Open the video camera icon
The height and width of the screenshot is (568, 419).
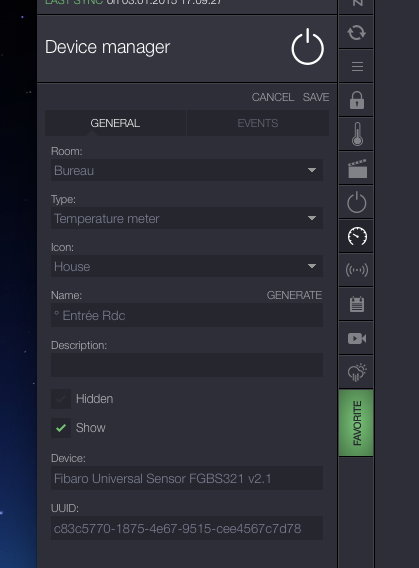356,338
